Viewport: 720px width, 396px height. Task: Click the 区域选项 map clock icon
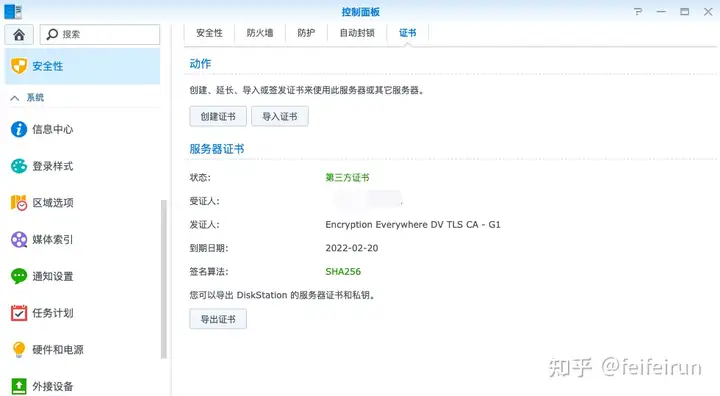19,203
